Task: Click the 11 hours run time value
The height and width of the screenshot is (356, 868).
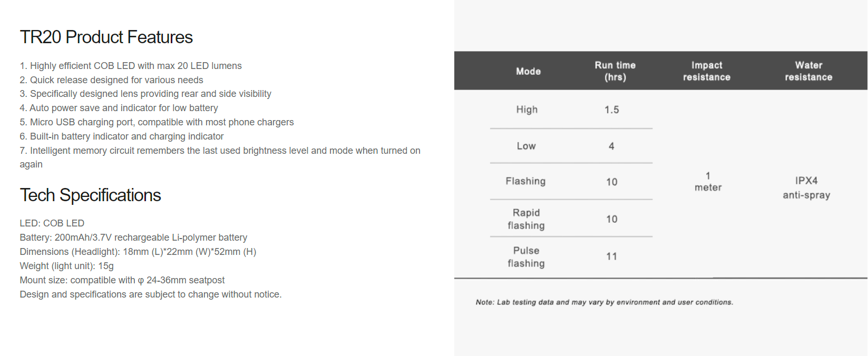Action: tap(611, 256)
